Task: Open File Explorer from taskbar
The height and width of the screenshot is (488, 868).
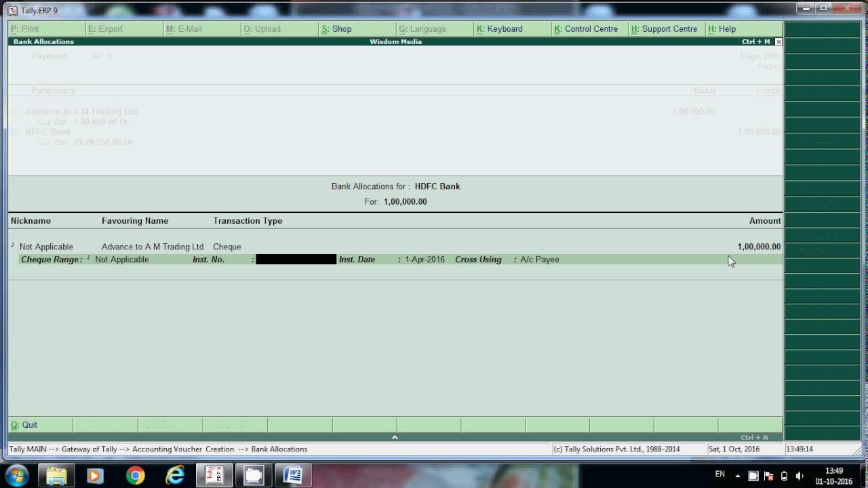Action: (x=57, y=476)
